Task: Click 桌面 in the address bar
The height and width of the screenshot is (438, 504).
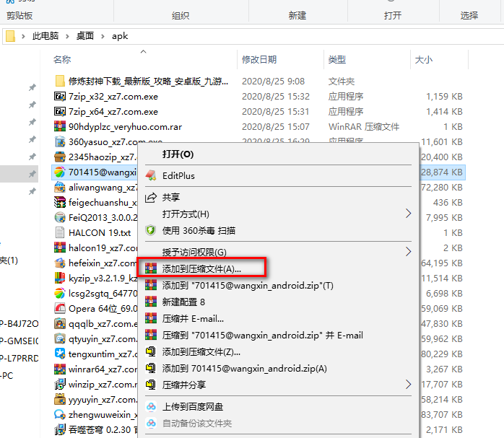Action: click(85, 36)
